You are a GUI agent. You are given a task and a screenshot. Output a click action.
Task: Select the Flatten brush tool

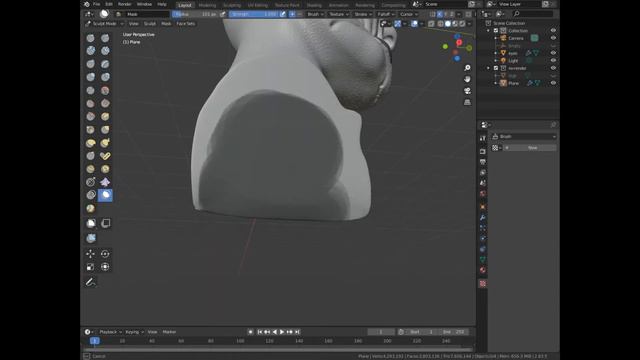[x=91, y=103]
